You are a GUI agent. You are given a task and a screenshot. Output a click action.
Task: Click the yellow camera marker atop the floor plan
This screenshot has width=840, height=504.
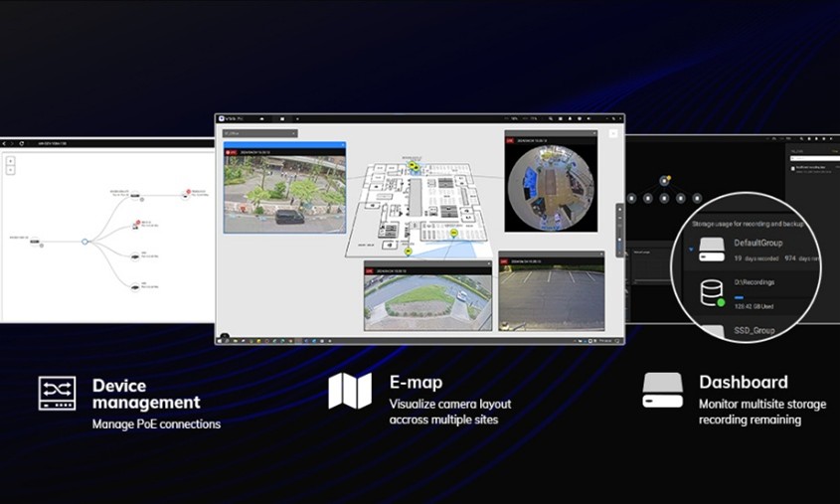pyautogui.click(x=413, y=164)
